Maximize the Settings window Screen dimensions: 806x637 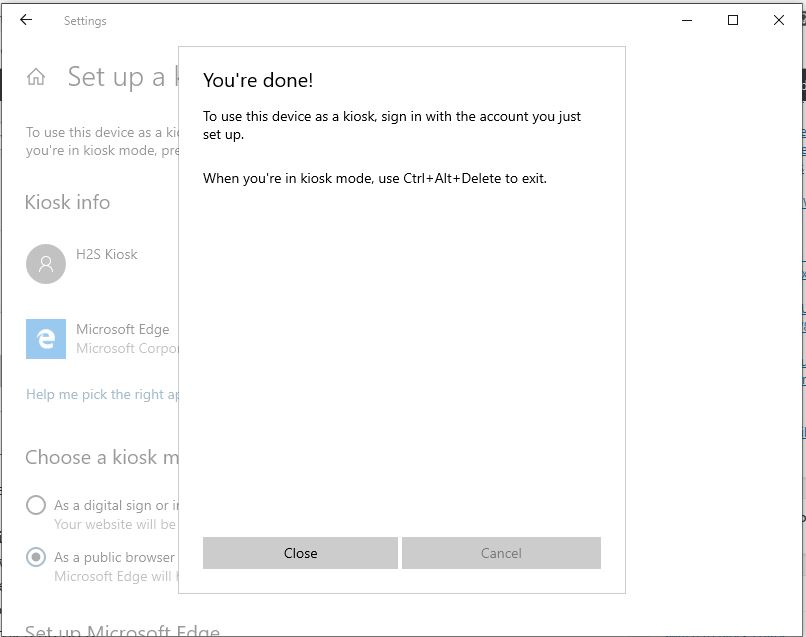(731, 20)
